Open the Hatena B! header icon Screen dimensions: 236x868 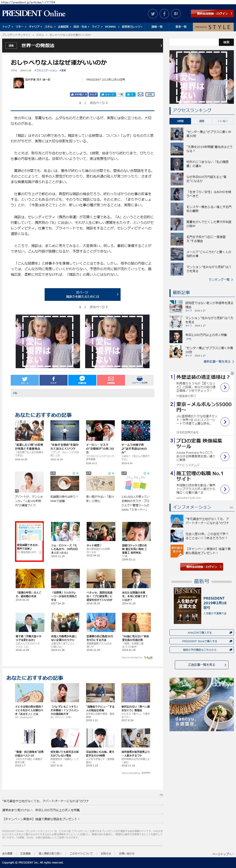pos(176,14)
